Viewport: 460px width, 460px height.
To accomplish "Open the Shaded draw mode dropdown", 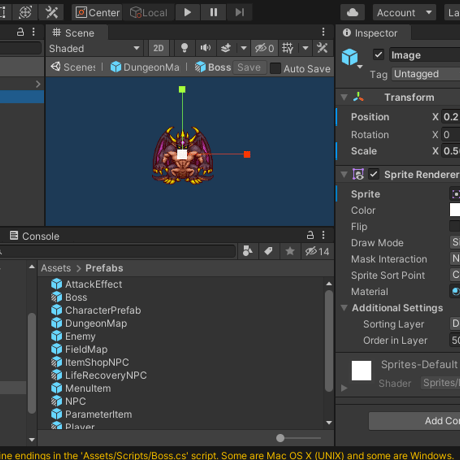I will [x=94, y=49].
